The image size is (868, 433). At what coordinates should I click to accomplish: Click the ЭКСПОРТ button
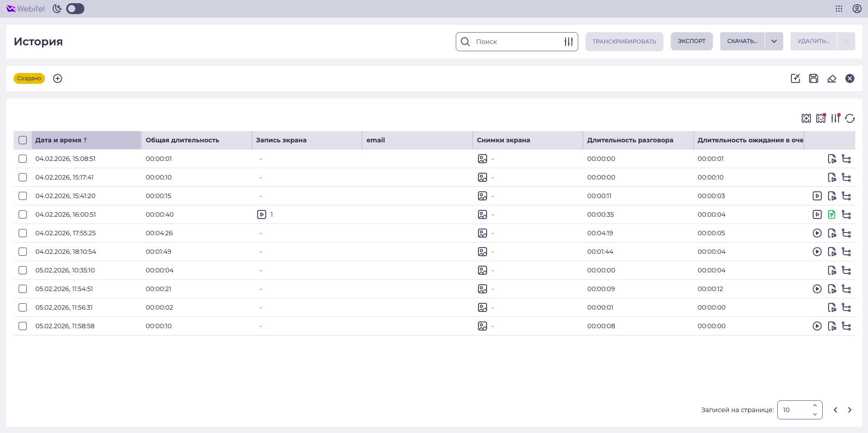point(692,41)
